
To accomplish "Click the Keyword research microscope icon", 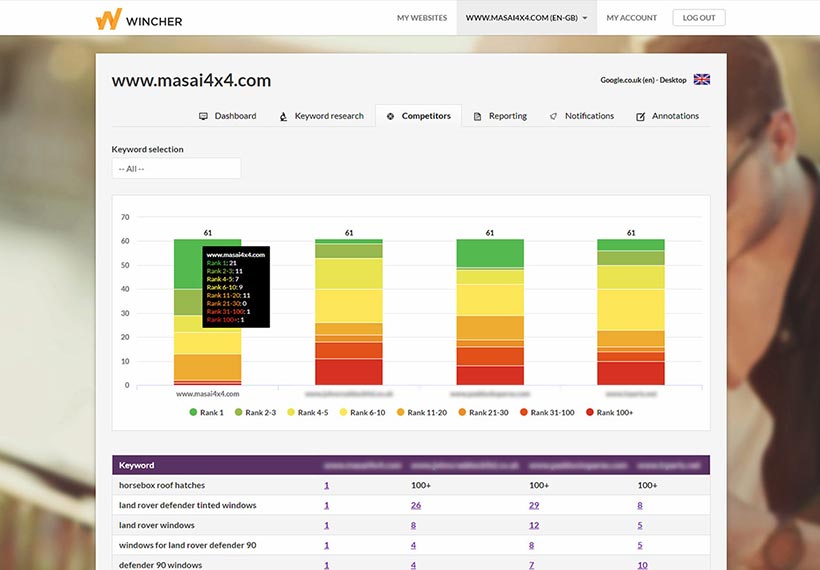I will pyautogui.click(x=283, y=116).
